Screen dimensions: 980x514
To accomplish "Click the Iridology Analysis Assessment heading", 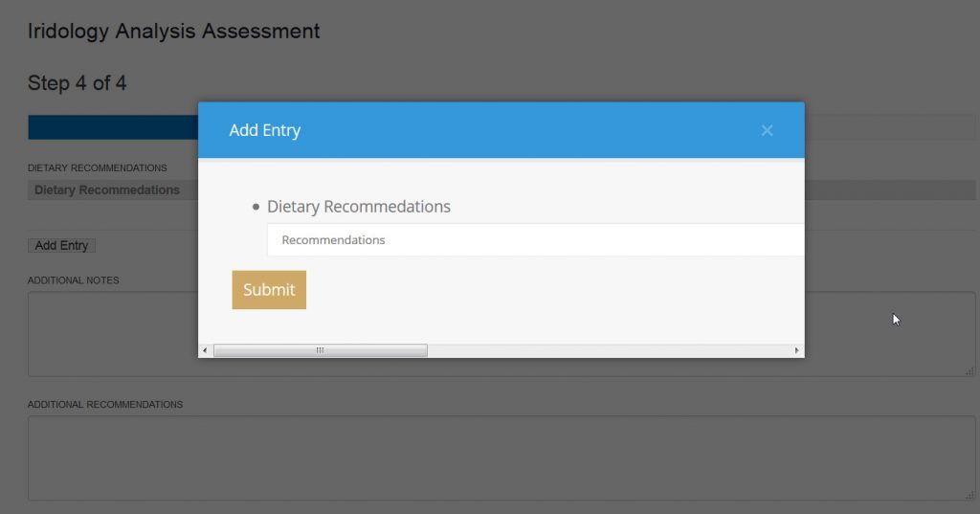I will (174, 31).
